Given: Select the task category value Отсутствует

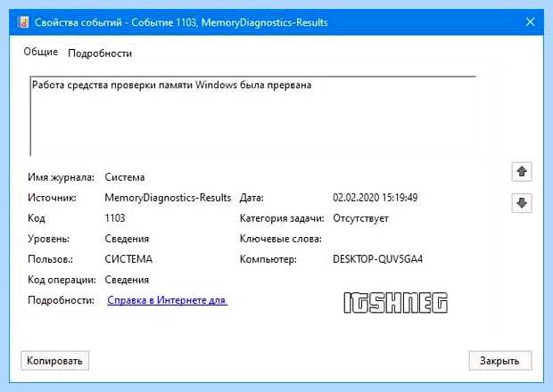Looking at the screenshot, I should click(x=360, y=218).
